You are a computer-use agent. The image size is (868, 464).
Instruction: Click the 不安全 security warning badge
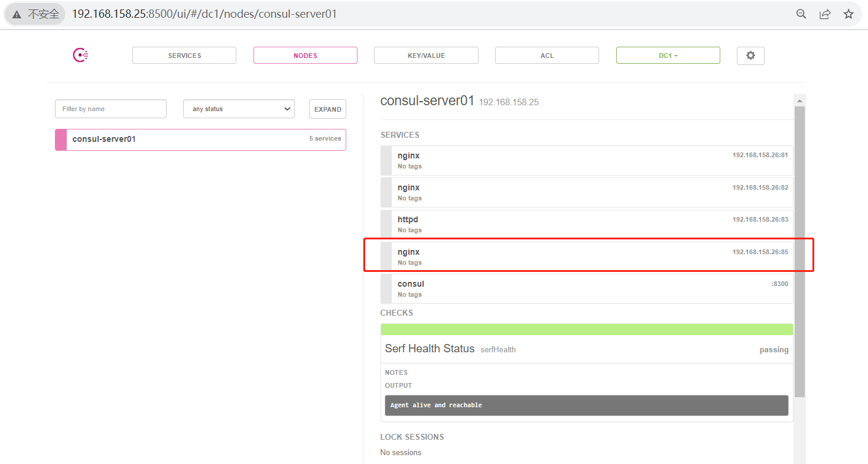[x=34, y=14]
